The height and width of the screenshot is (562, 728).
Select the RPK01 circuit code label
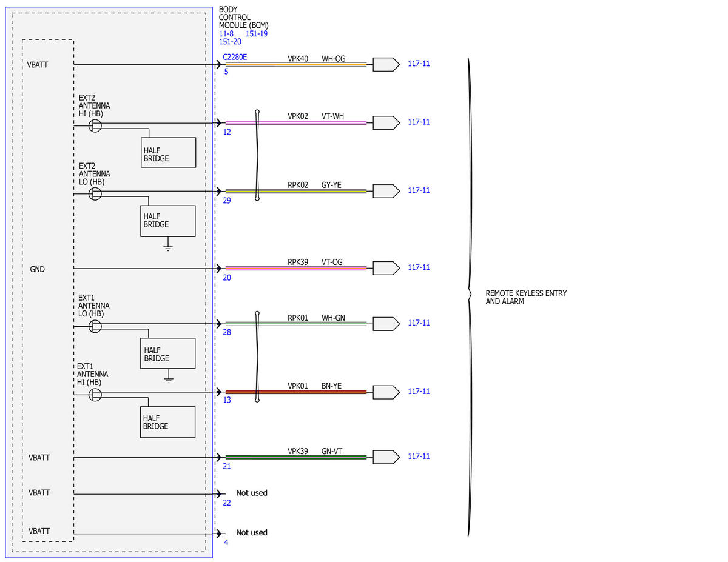pyautogui.click(x=298, y=318)
